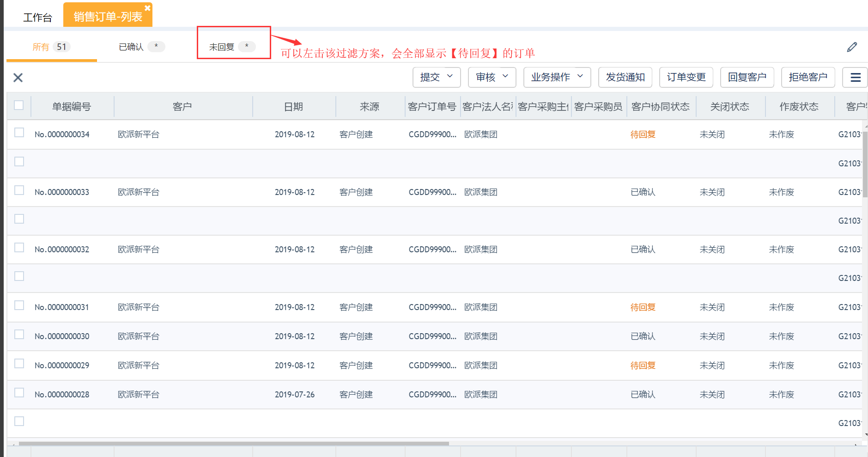This screenshot has height=457, width=868.
Task: Check the box for order No.0000000034
Action: point(19,133)
